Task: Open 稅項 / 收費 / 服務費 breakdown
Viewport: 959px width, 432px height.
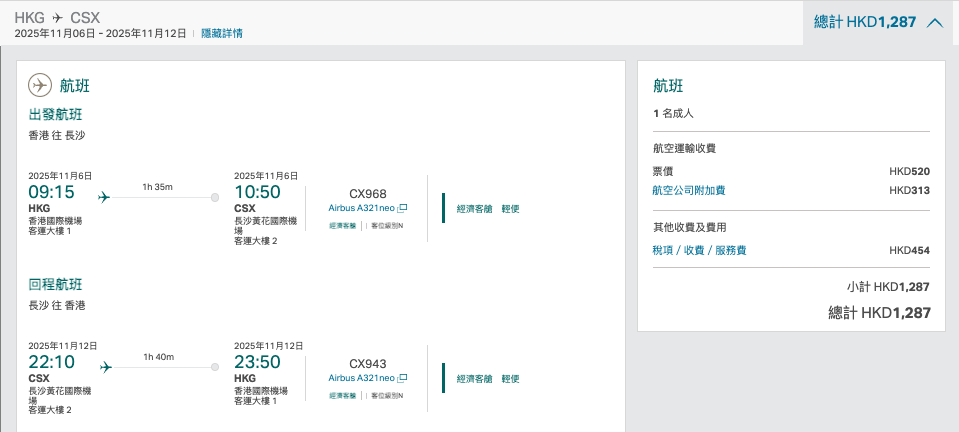Action: point(699,250)
